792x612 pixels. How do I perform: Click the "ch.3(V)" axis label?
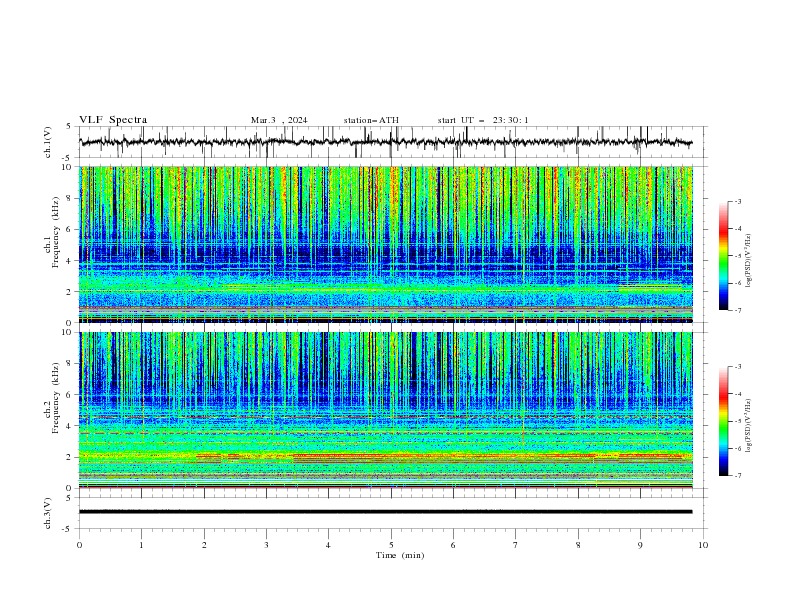tap(48, 513)
